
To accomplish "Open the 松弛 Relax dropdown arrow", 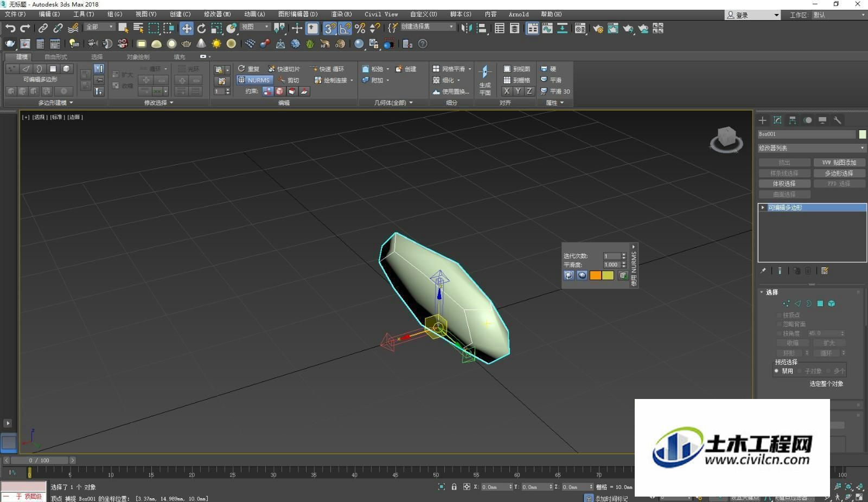I will (x=388, y=69).
